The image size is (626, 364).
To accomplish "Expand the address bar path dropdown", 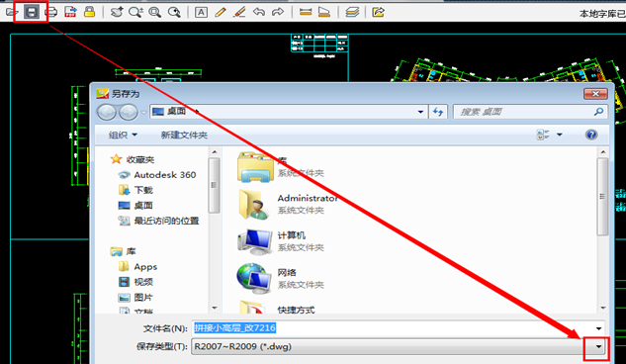I will pyautogui.click(x=420, y=112).
